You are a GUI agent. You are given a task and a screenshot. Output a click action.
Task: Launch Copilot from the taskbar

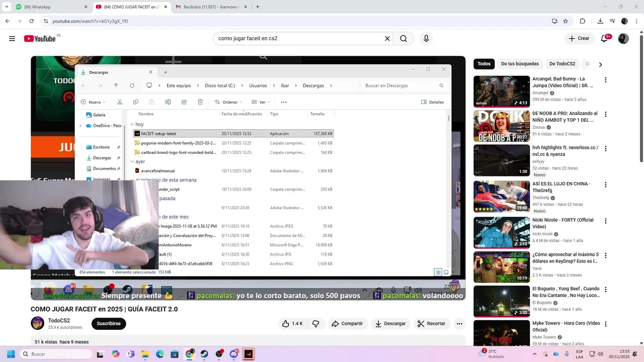pyautogui.click(x=116, y=354)
